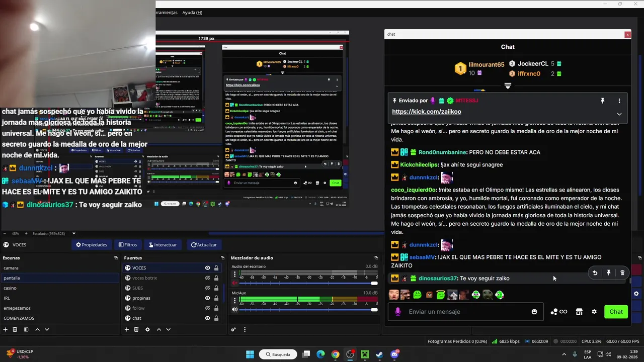Open pinned message three-dot menu
The width and height of the screenshot is (644, 362).
point(619,101)
